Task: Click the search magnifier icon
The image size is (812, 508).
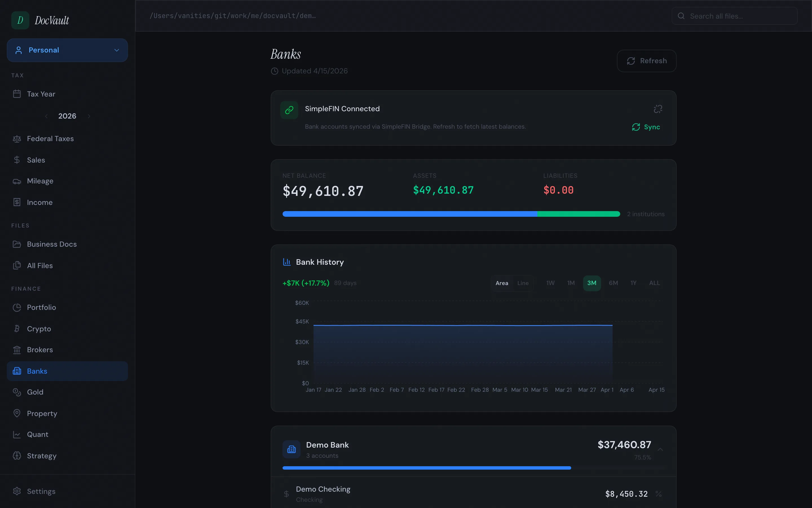Action: point(681,16)
